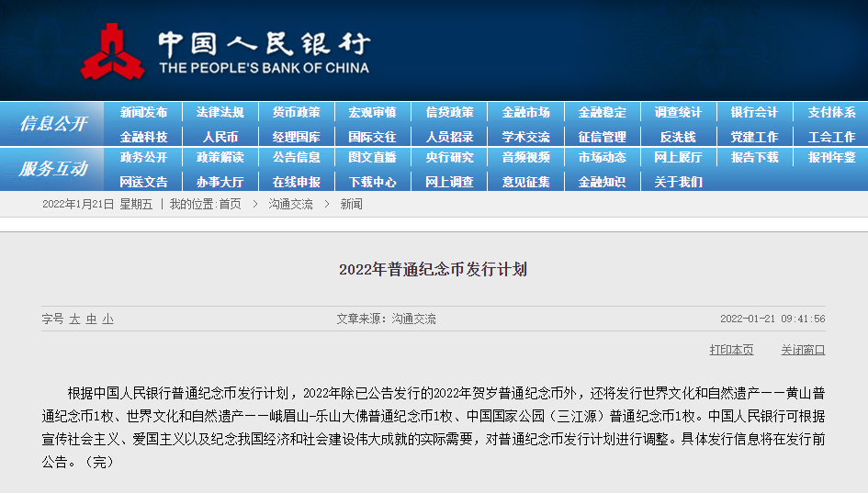
Task: Set font size to 小
Action: coord(108,319)
